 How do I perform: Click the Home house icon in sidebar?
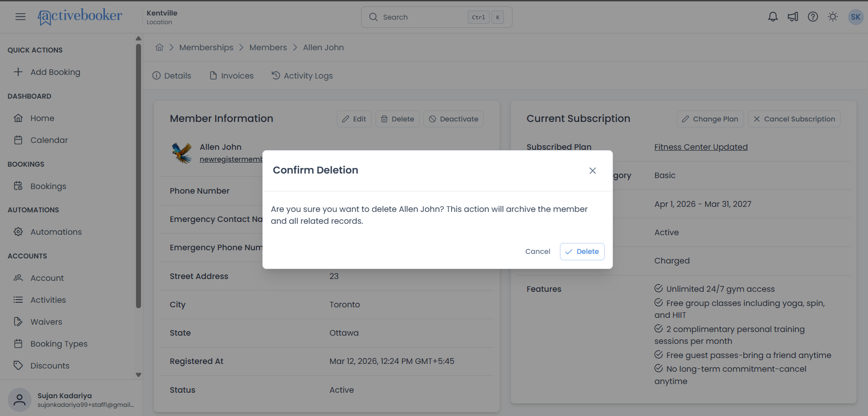(18, 118)
